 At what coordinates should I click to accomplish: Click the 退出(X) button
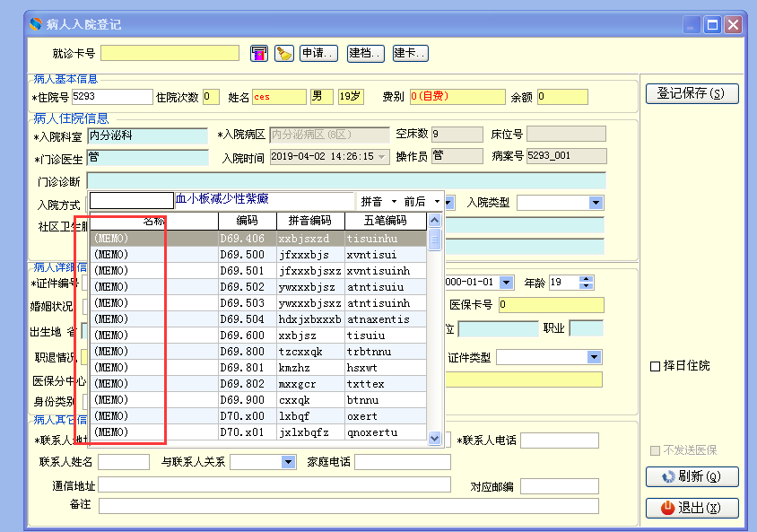pyautogui.click(x=692, y=508)
